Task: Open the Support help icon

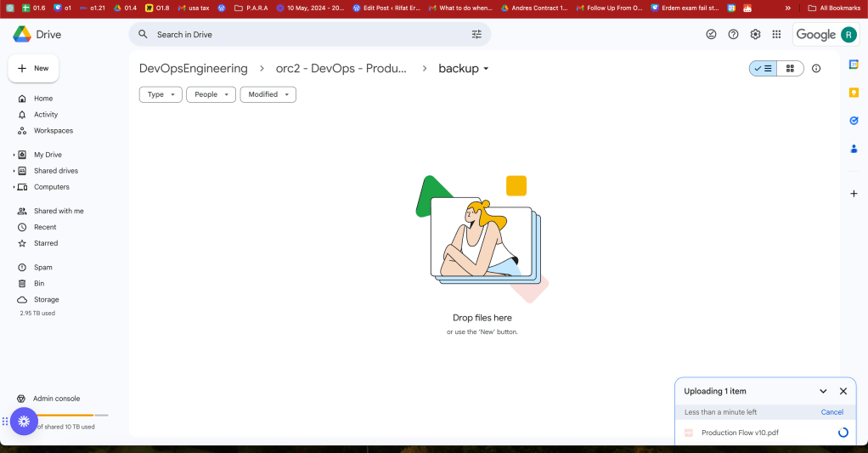Action: 734,34
